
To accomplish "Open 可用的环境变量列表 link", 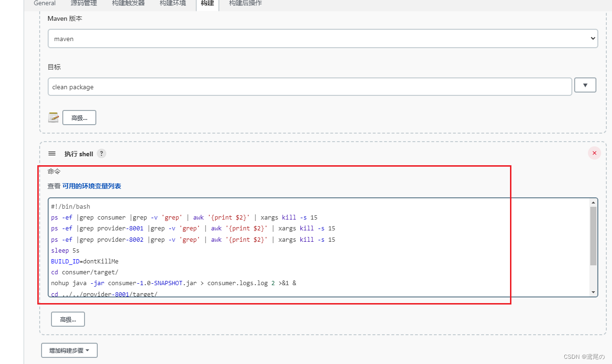I will [x=92, y=186].
